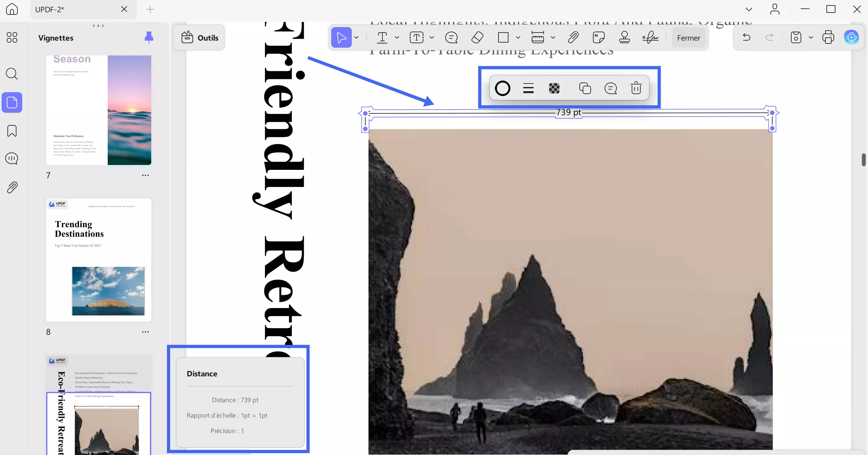Image resolution: width=868 pixels, height=455 pixels.
Task: Adjust the line thickness setting
Action: pos(528,89)
